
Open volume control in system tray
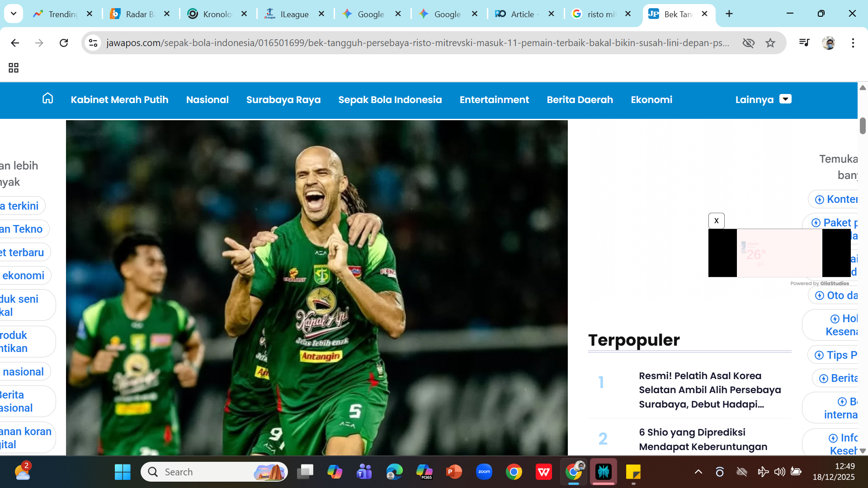(x=779, y=472)
